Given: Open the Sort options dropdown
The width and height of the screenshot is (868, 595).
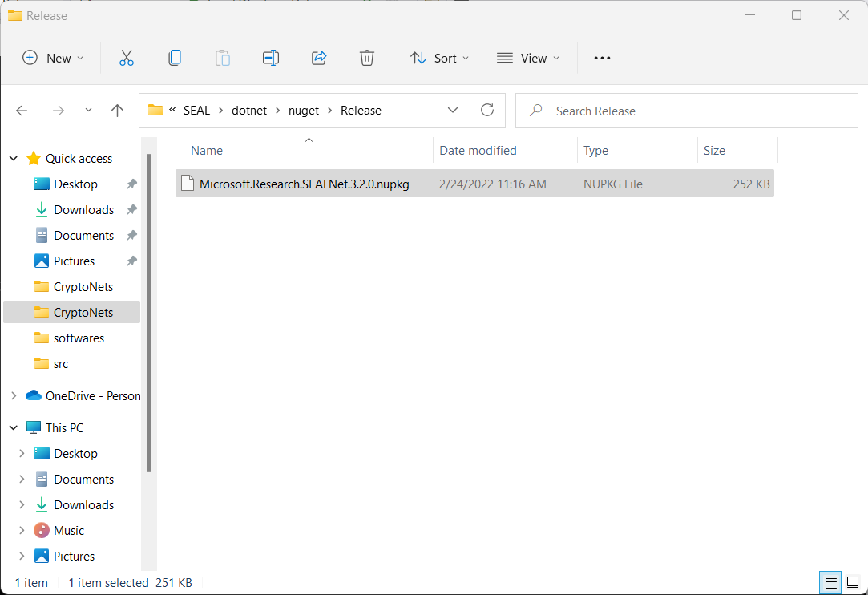Looking at the screenshot, I should 439,58.
